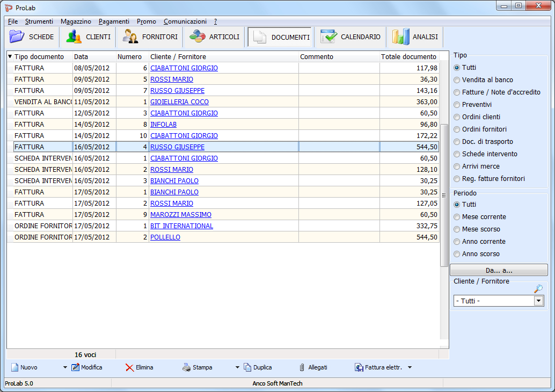Click the ProLab app icon in title bar
Screen dimensions: 555x392
pos(9,8)
